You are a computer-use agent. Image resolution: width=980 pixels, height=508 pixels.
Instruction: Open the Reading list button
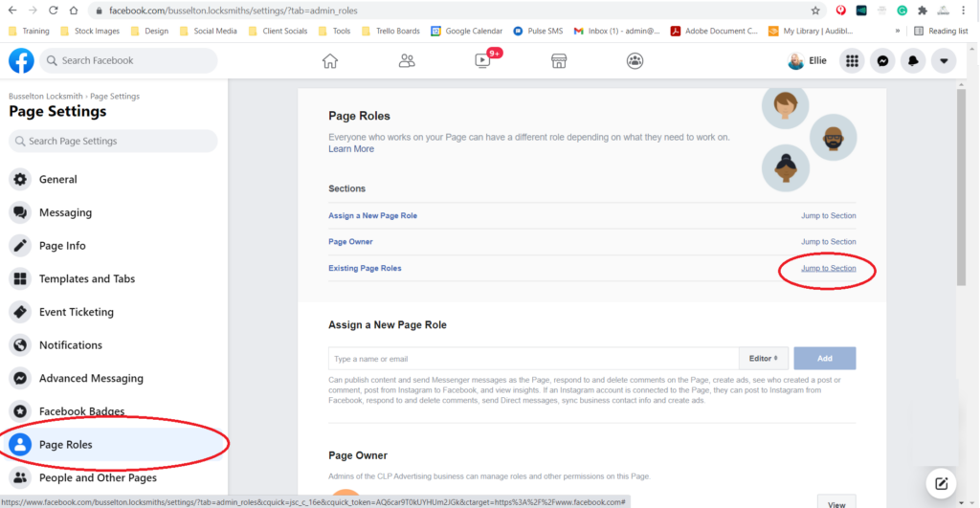tap(941, 31)
